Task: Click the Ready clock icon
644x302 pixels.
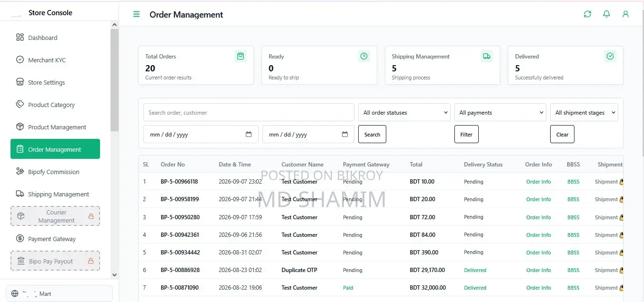Action: point(364,56)
